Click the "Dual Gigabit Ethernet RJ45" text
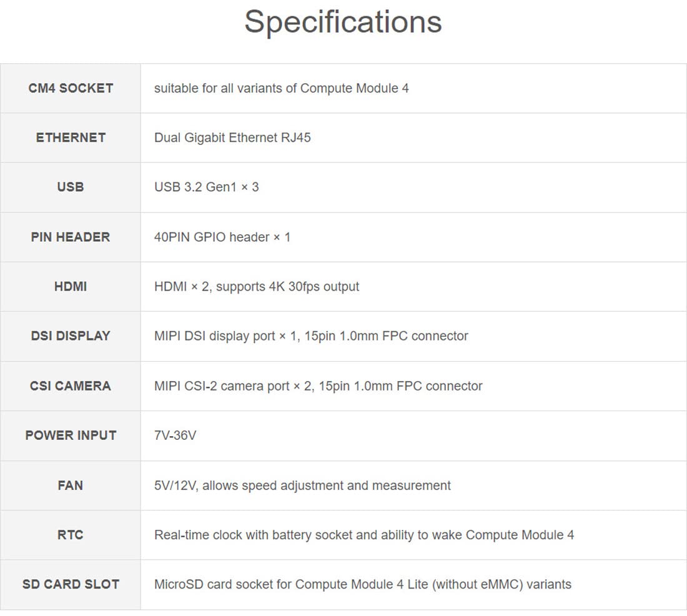The height and width of the screenshot is (616, 687). click(x=232, y=137)
